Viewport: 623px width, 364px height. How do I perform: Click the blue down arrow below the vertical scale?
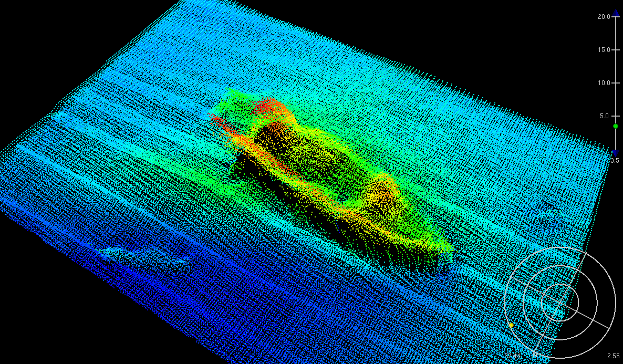click(616, 152)
